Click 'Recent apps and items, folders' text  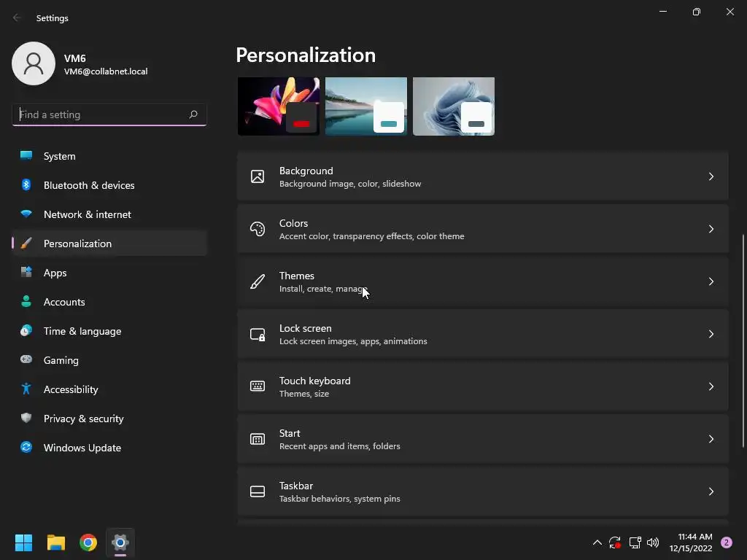click(340, 446)
